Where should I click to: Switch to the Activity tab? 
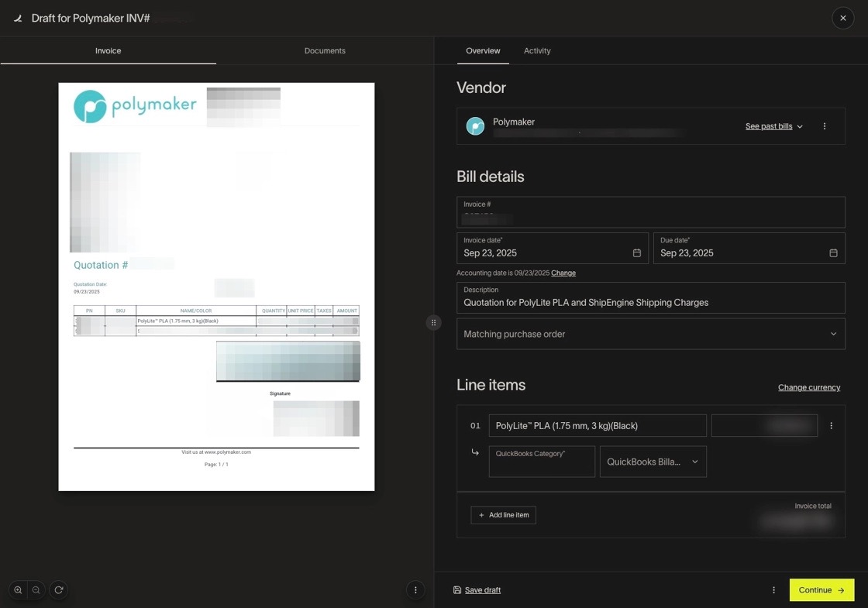coord(537,51)
